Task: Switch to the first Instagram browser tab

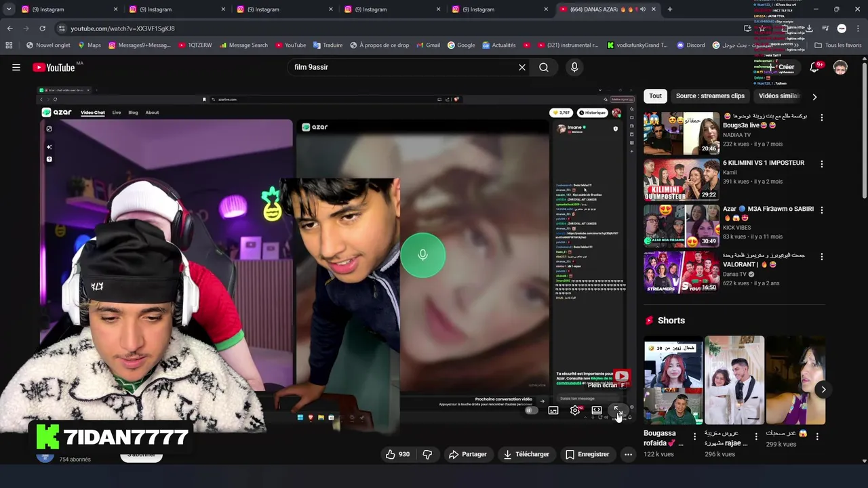Action: (68, 9)
